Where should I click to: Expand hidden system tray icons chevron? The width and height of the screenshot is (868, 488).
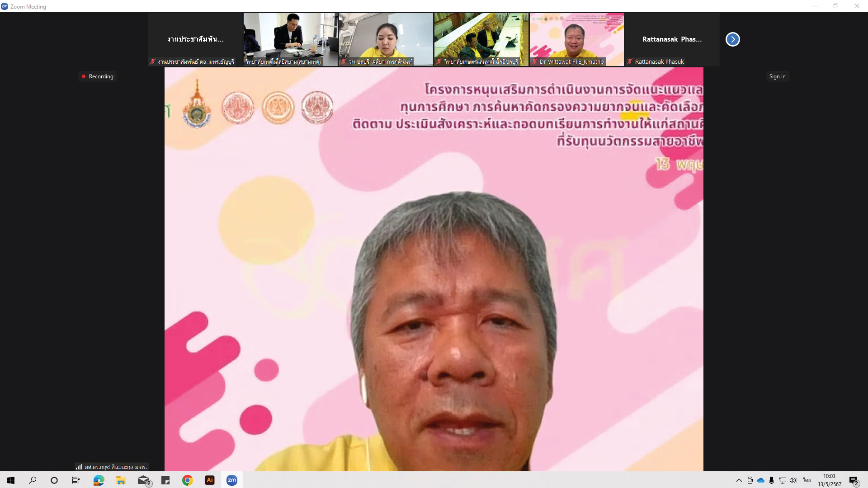click(739, 480)
